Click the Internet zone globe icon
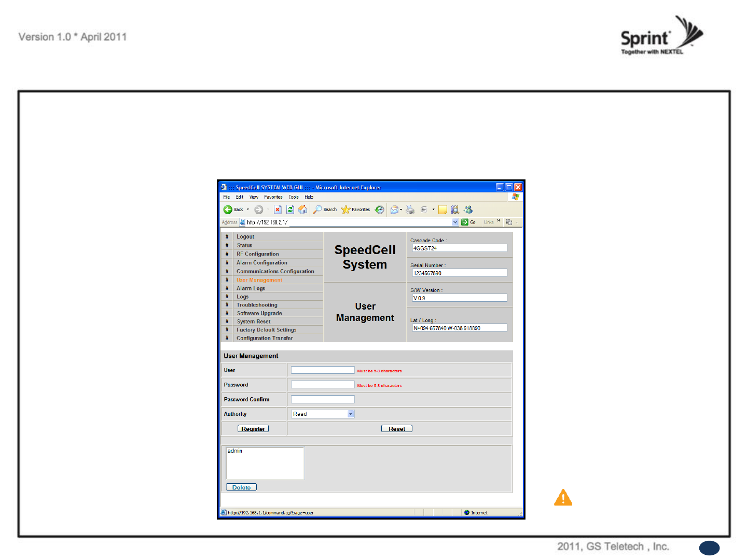747x560 pixels. pos(467,512)
